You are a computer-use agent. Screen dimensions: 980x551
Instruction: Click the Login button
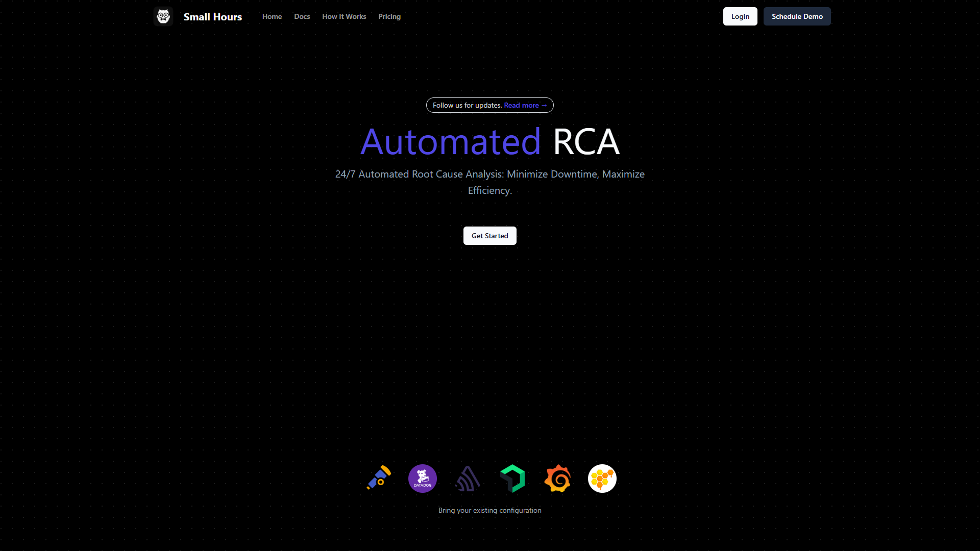coord(740,16)
